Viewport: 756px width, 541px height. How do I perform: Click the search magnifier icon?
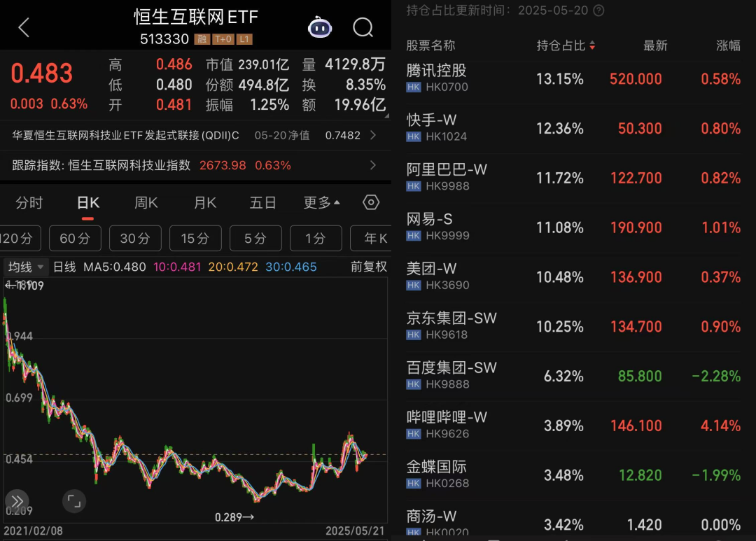(363, 27)
